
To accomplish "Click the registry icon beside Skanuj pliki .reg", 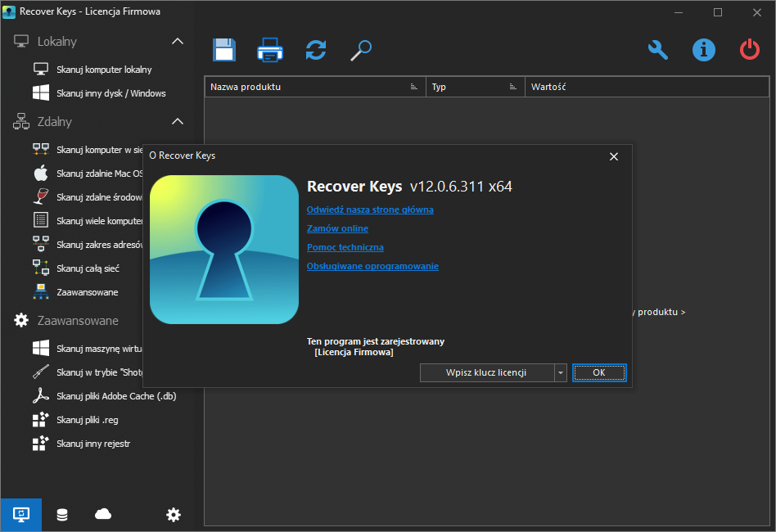I will pos(41,419).
